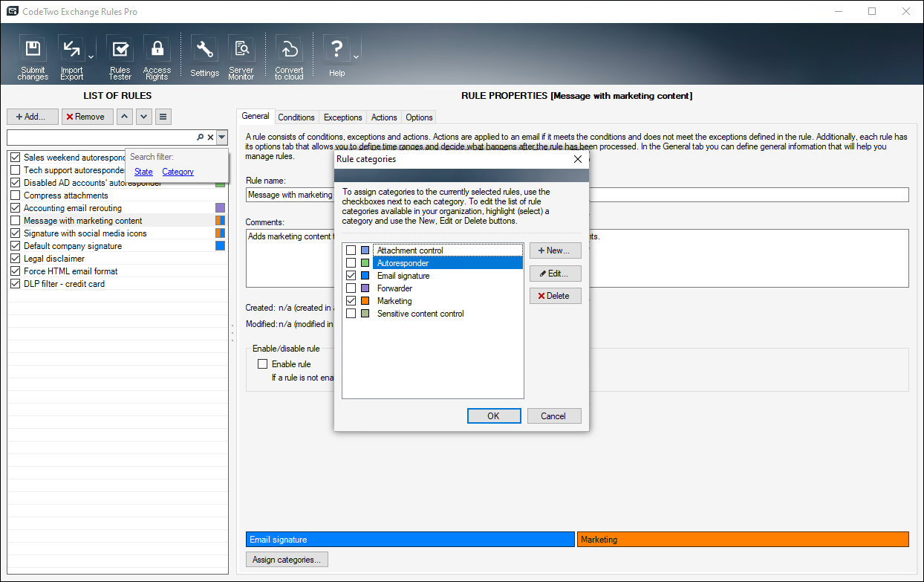Uncheck the Email signature category checkbox
The height and width of the screenshot is (582, 924).
(351, 276)
